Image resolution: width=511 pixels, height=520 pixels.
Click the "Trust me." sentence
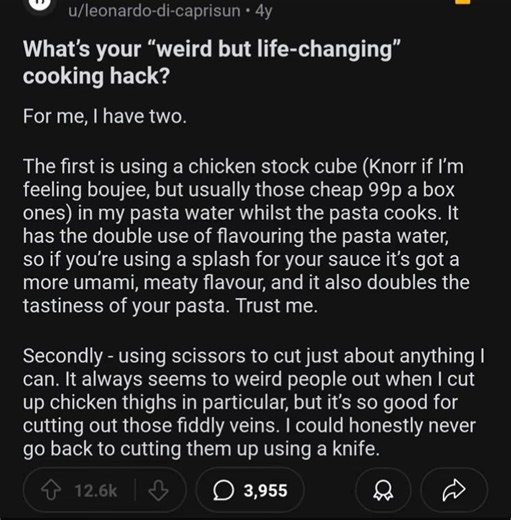[x=276, y=305]
